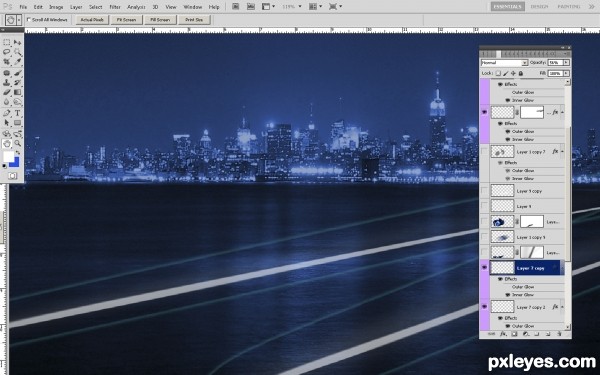Select the Eraser tool
Screen dimensions: 600x375
[x=7, y=92]
